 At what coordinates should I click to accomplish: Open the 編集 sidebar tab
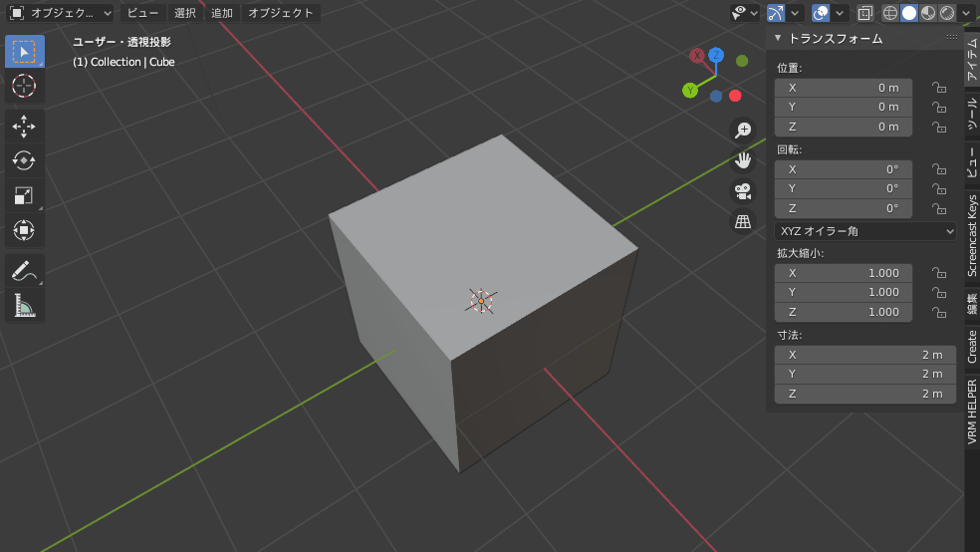tap(972, 305)
